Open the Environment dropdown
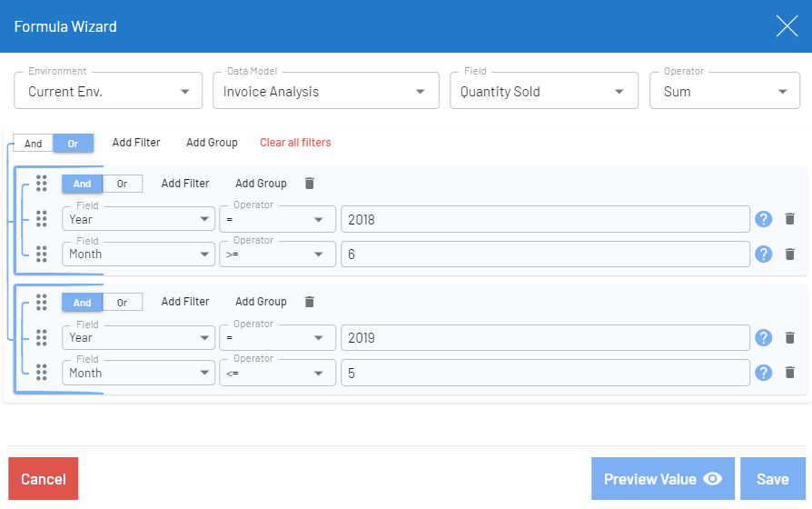The image size is (812, 509). [108, 92]
